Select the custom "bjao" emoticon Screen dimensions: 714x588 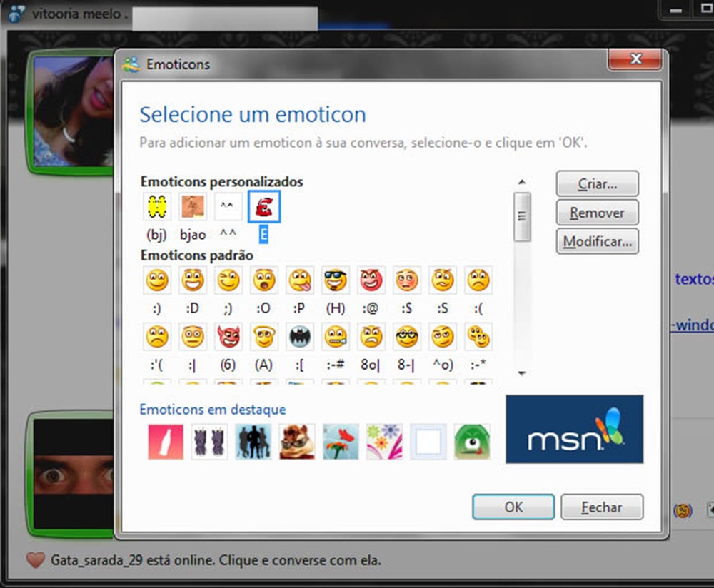(x=191, y=206)
